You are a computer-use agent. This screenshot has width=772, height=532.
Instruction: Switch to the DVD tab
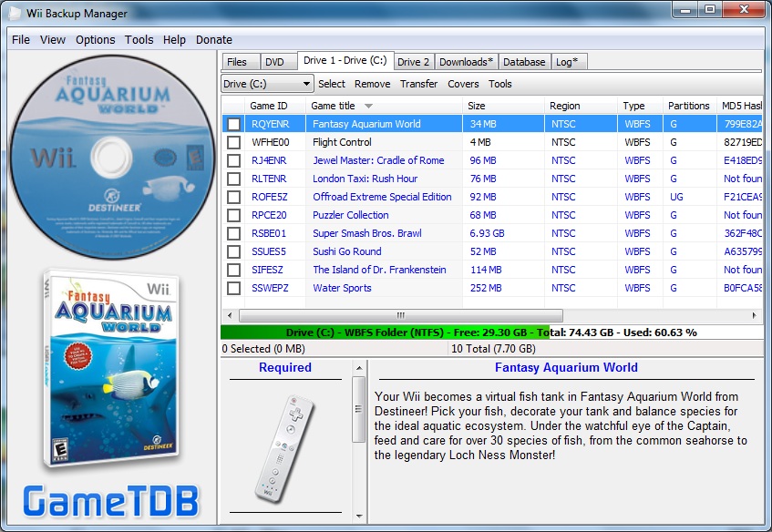(x=278, y=62)
